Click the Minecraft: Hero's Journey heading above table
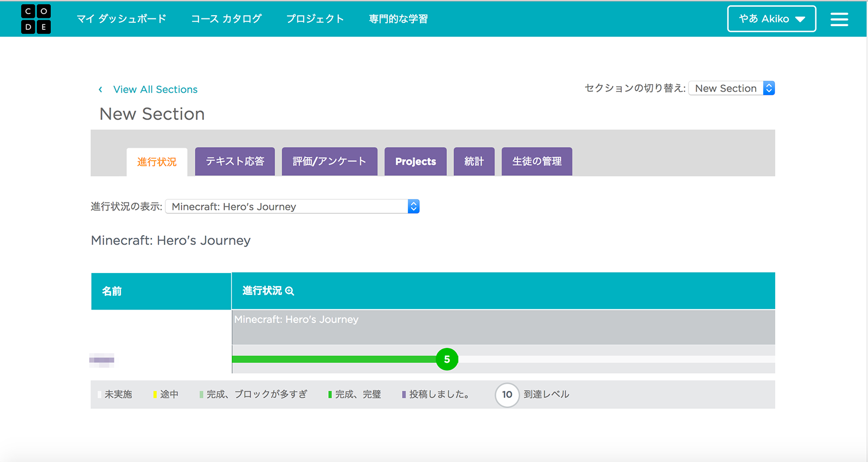Viewport: 868px width, 462px height. tap(171, 241)
